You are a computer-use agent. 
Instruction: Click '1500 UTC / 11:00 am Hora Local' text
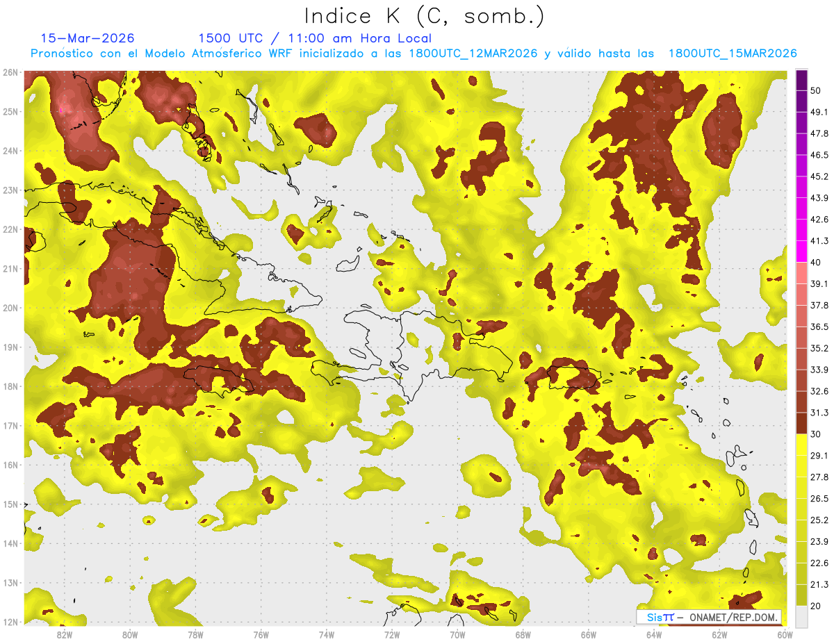click(315, 38)
